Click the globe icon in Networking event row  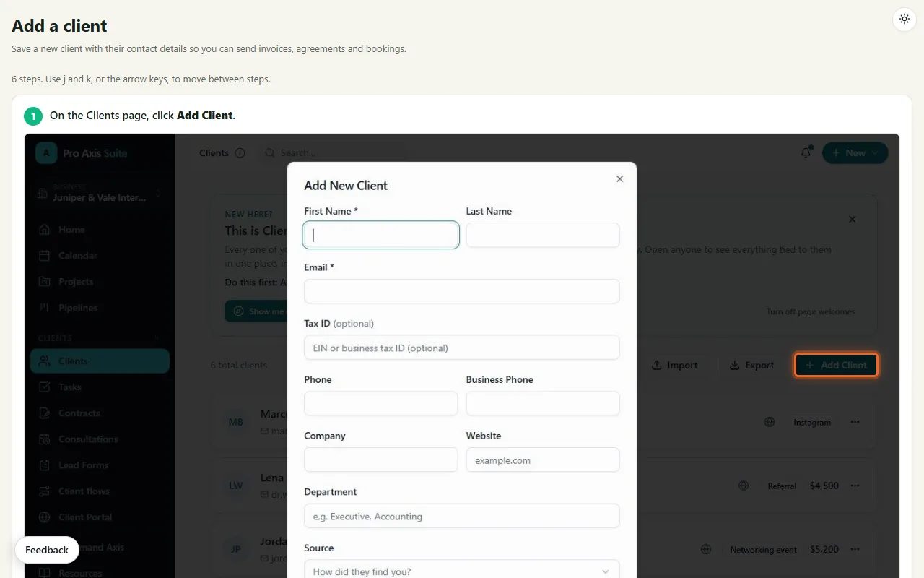point(706,549)
